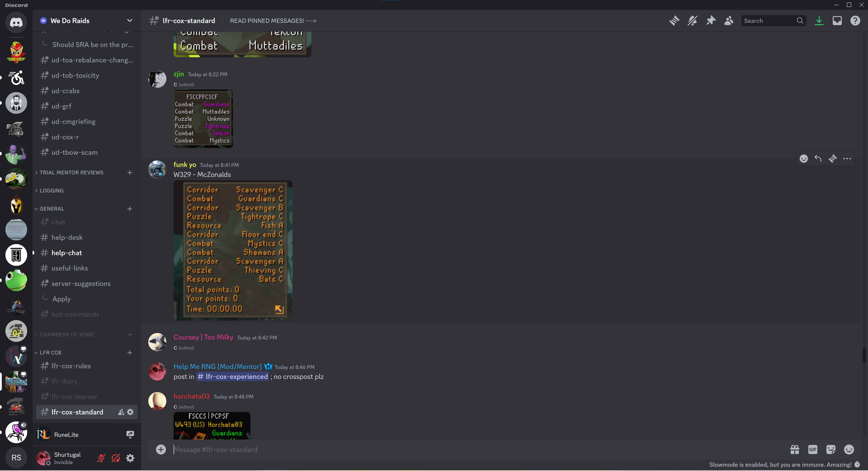Open lfr-cox-learner channel
868x471 pixels.
tap(87, 397)
